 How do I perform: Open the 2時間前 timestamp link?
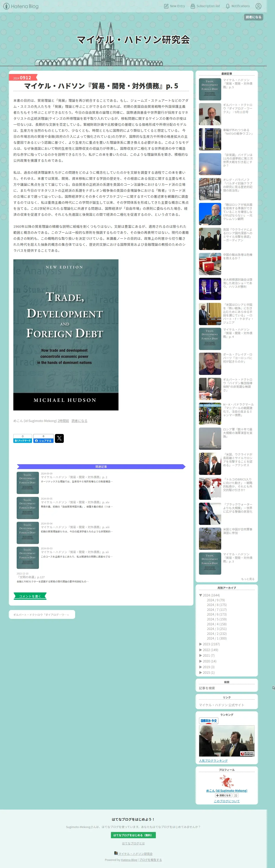(x=63, y=421)
